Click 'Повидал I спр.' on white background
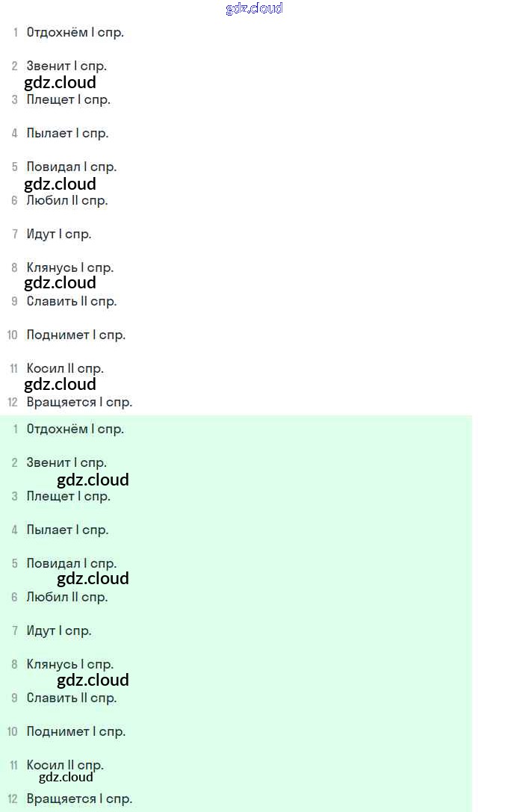Viewport: 508px width, 812px height. (x=72, y=167)
